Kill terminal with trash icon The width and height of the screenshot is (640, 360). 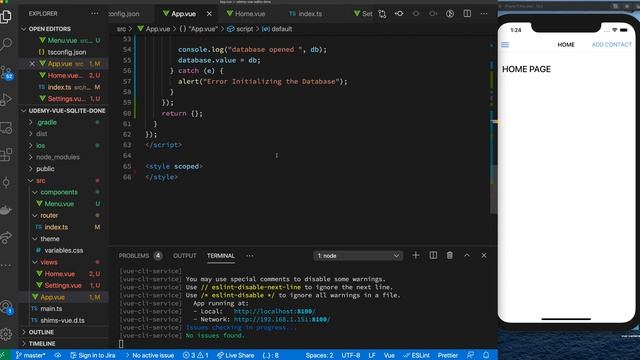(449, 256)
